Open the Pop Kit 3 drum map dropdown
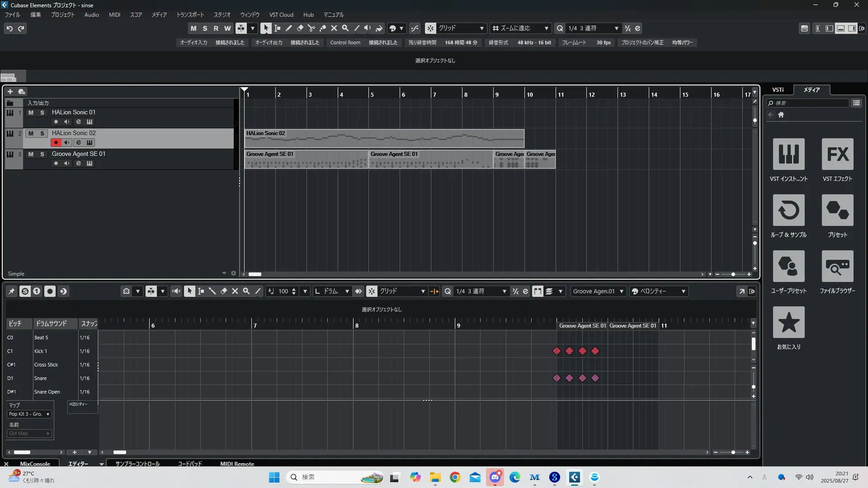Image resolution: width=868 pixels, height=488 pixels. tap(29, 414)
